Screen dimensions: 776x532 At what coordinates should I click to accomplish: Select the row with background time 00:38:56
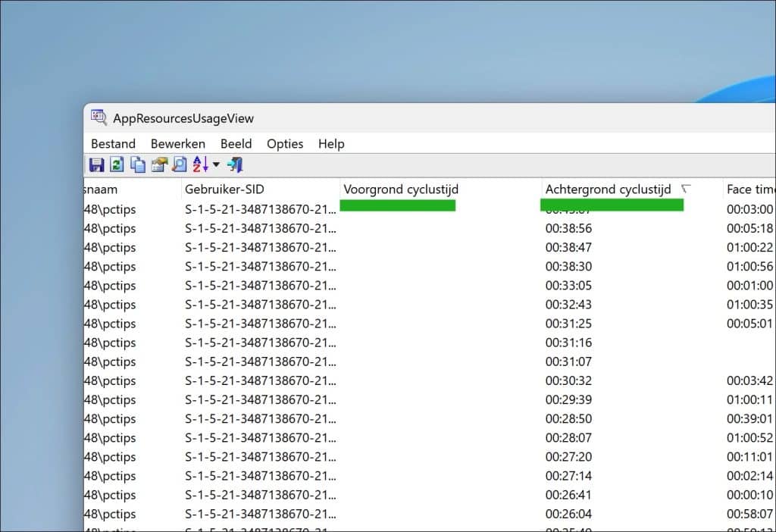pos(568,228)
